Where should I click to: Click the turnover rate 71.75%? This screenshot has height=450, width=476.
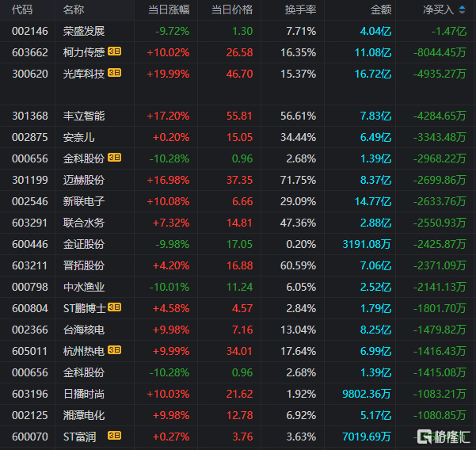298,180
